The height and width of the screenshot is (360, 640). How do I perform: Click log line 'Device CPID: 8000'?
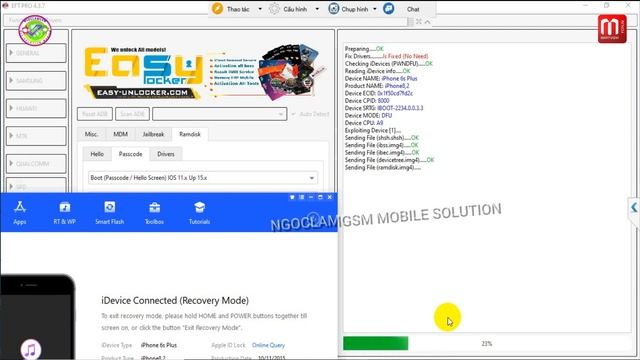tap(367, 100)
